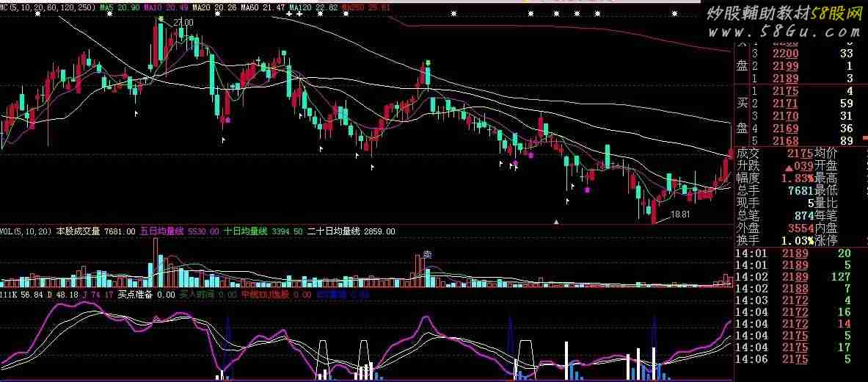Image resolution: width=868 pixels, height=382 pixels.
Task: Click the 外盘 3554 value
Action: click(x=800, y=228)
